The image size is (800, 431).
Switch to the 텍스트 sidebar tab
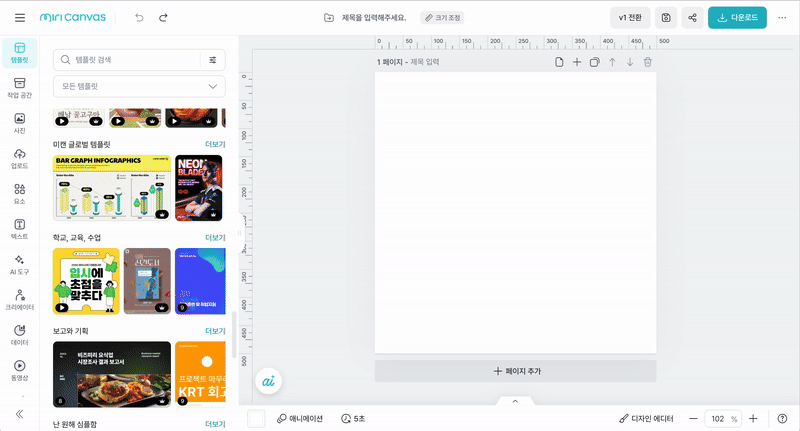coord(19,229)
